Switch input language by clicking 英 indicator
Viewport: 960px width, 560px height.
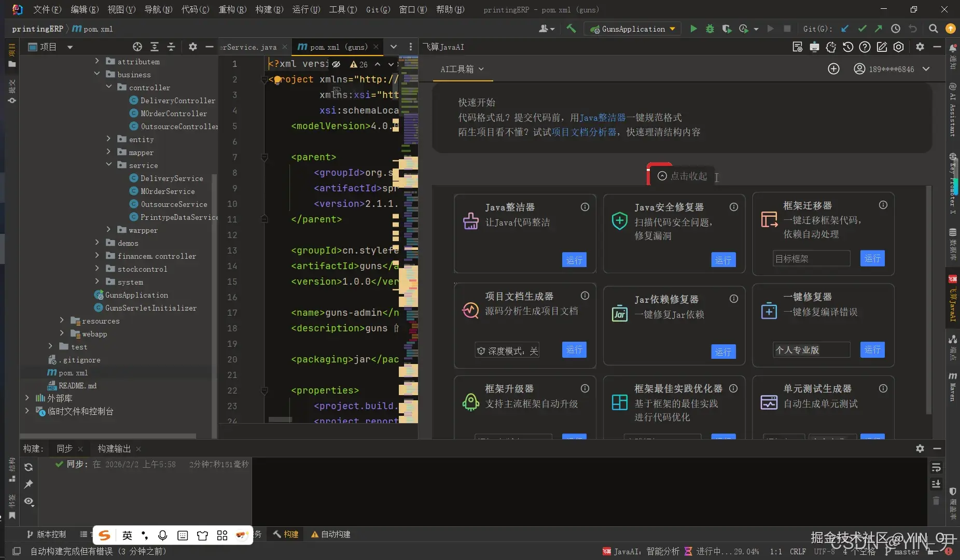click(127, 535)
